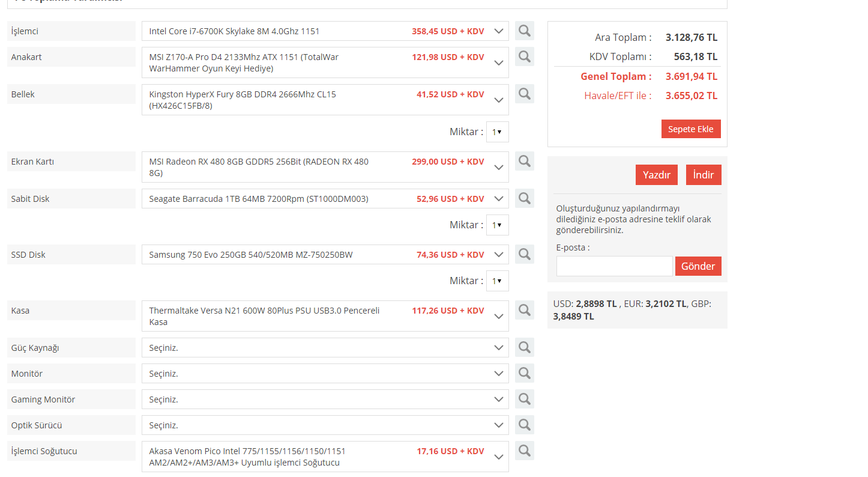Click the Ekran Kartı category label
The height and width of the screenshot is (477, 868).
click(x=71, y=162)
